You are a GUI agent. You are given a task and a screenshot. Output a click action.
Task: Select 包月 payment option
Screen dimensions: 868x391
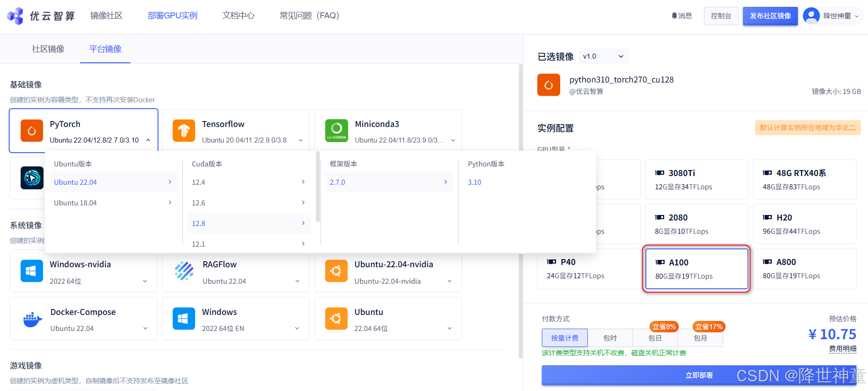coord(700,338)
